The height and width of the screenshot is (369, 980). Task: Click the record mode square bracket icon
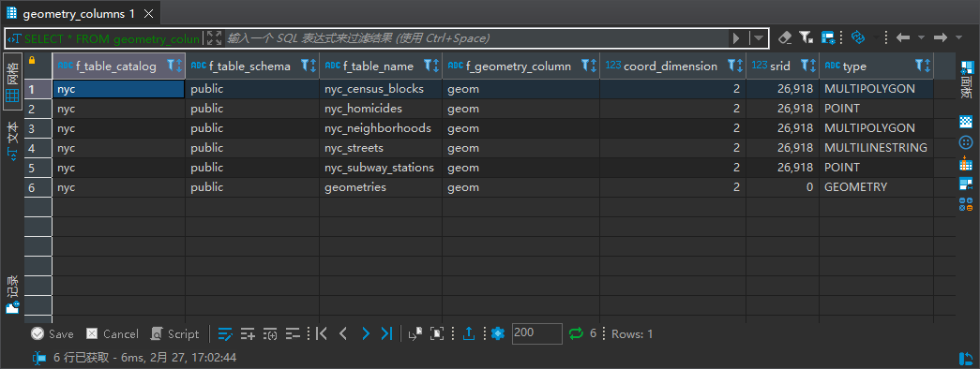(x=437, y=334)
